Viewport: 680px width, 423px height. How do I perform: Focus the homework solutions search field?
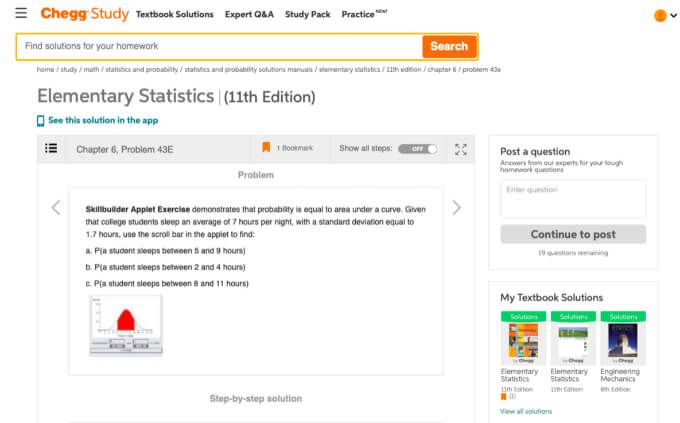[219, 46]
